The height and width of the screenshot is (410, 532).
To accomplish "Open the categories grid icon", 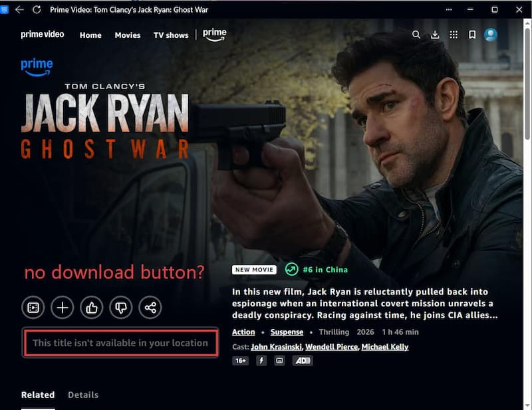I will tap(454, 35).
